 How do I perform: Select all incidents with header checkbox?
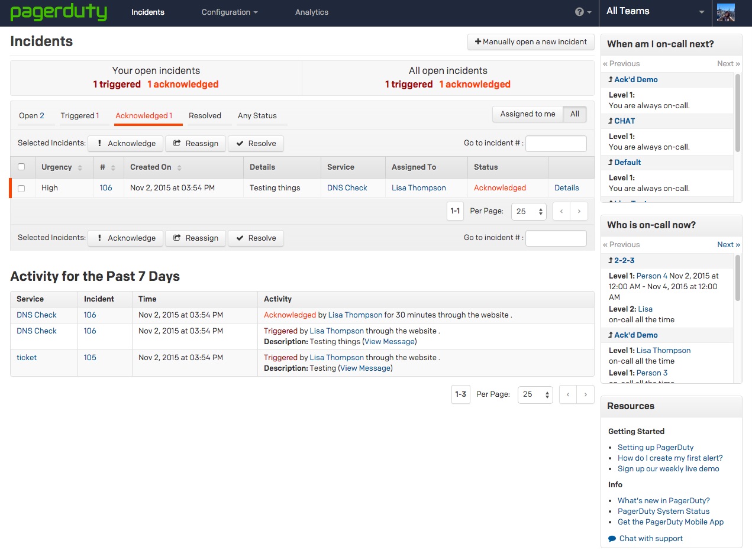[x=21, y=167]
